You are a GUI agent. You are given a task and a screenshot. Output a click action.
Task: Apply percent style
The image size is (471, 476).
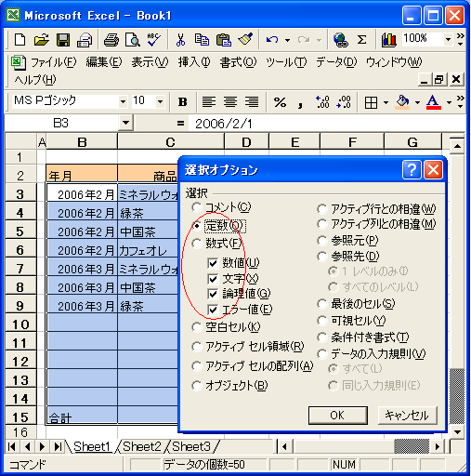point(280,101)
